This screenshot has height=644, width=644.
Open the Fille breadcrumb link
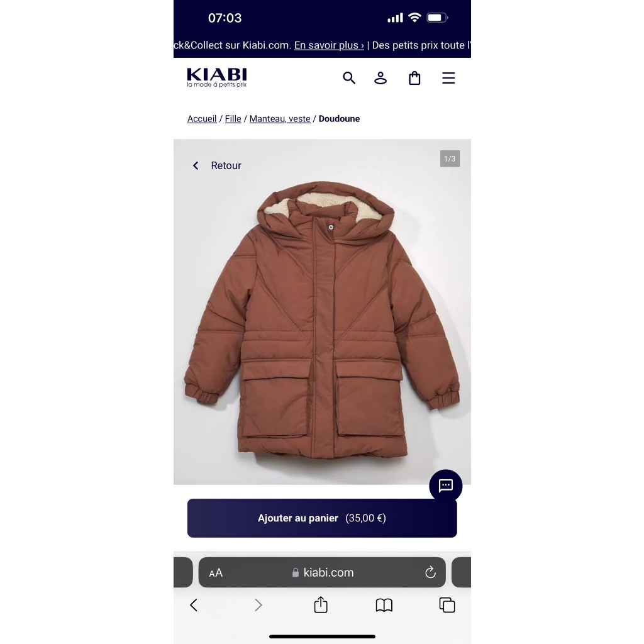tap(233, 119)
